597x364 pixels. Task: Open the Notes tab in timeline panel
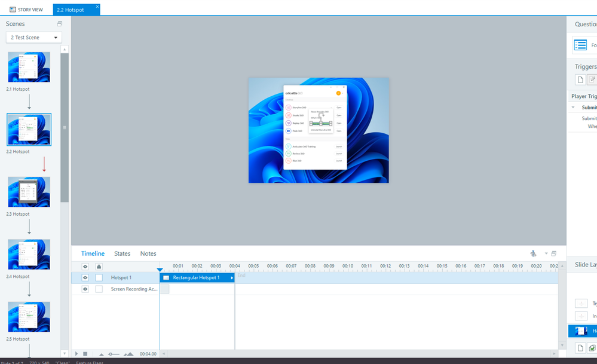tap(148, 253)
